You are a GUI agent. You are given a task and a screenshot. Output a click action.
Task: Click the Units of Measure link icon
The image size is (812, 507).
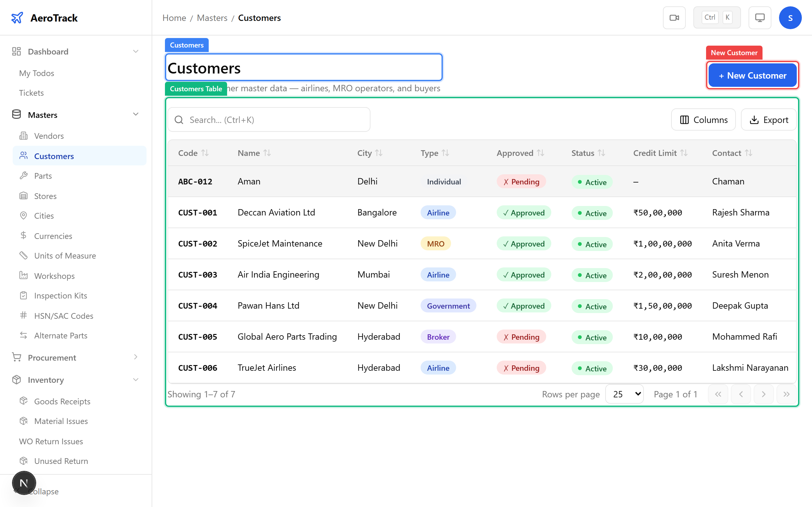[23, 255]
